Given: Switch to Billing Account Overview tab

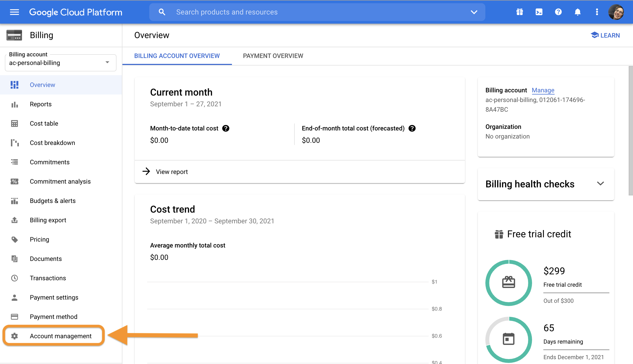Looking at the screenshot, I should [177, 56].
